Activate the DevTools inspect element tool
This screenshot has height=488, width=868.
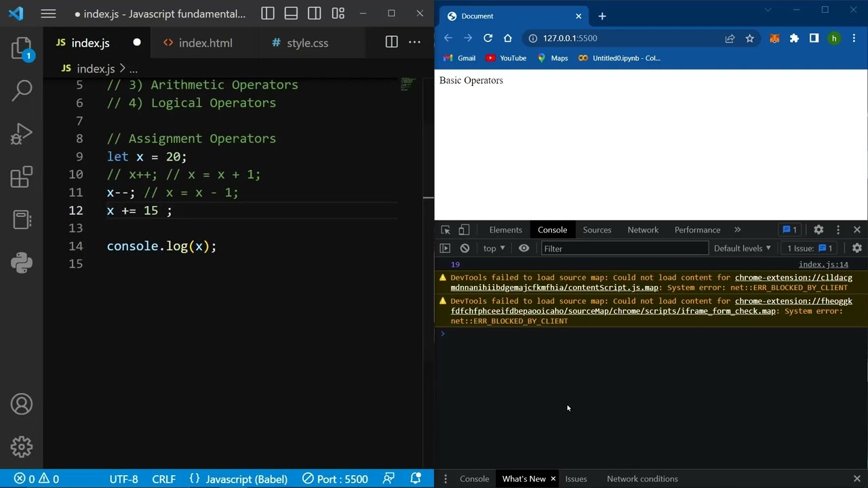tap(446, 230)
